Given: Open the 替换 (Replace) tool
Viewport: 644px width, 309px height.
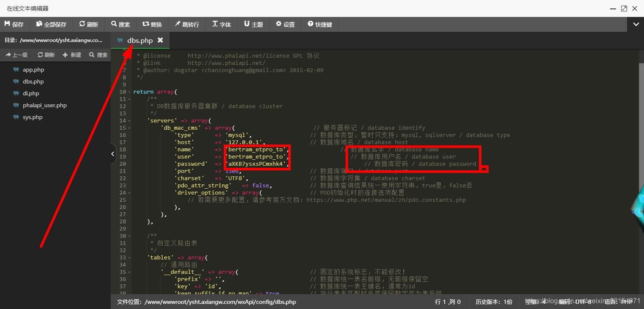Looking at the screenshot, I should (x=152, y=24).
